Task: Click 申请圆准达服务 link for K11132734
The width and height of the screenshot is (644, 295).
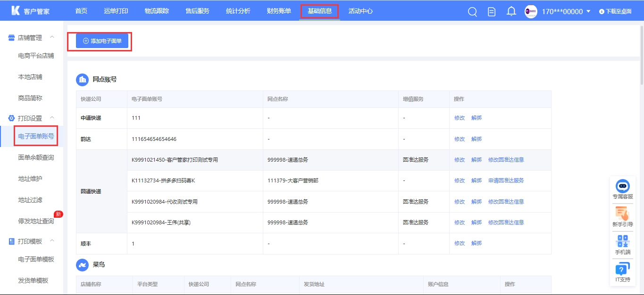Action: point(506,180)
